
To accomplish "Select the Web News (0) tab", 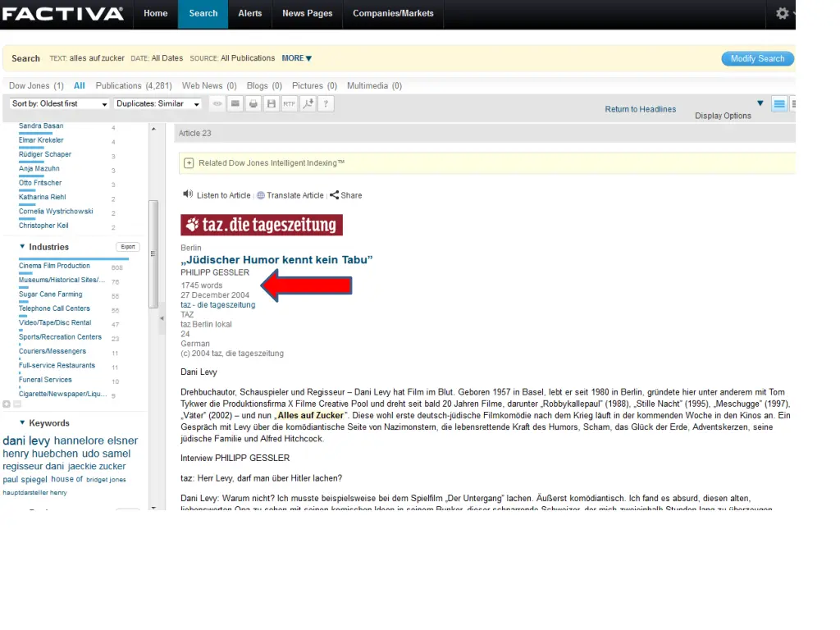I will pos(209,85).
